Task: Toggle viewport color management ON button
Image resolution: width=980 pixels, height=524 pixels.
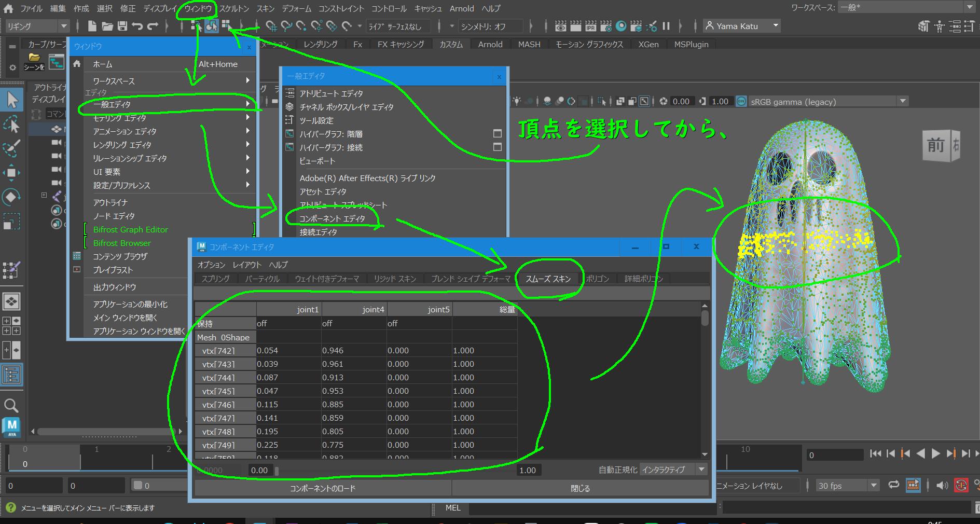Action: point(742,101)
